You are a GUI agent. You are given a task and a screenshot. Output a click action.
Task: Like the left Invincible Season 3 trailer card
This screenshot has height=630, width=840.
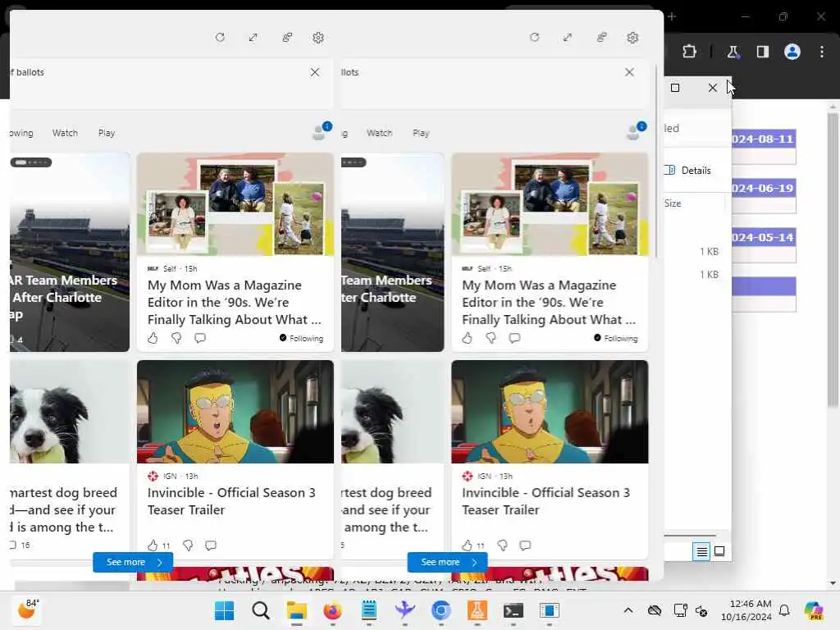(x=153, y=546)
